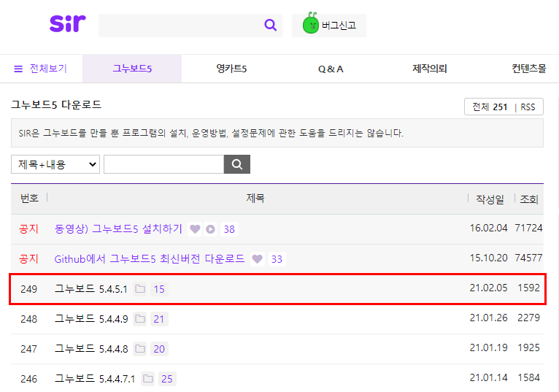This screenshot has width=559, height=392.
Task: Open the 그누보드 5.4.4.8 post
Action: (x=91, y=349)
